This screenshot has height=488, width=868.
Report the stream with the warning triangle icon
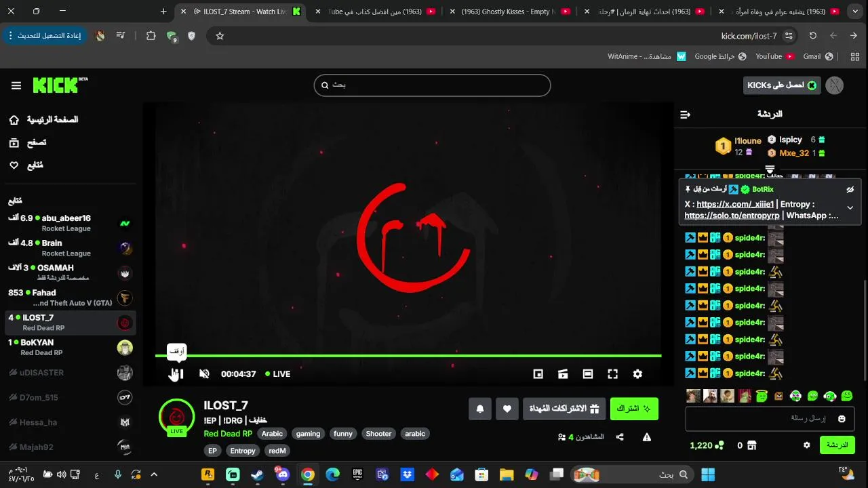coord(647,437)
